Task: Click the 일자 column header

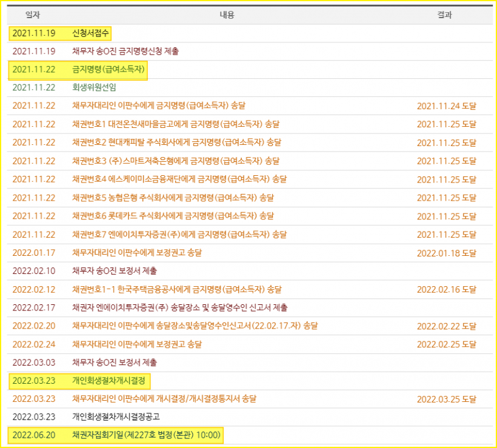Action: 33,15
